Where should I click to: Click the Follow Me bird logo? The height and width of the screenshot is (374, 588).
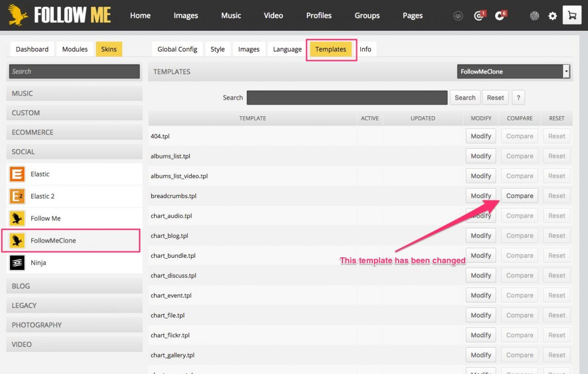(18, 15)
